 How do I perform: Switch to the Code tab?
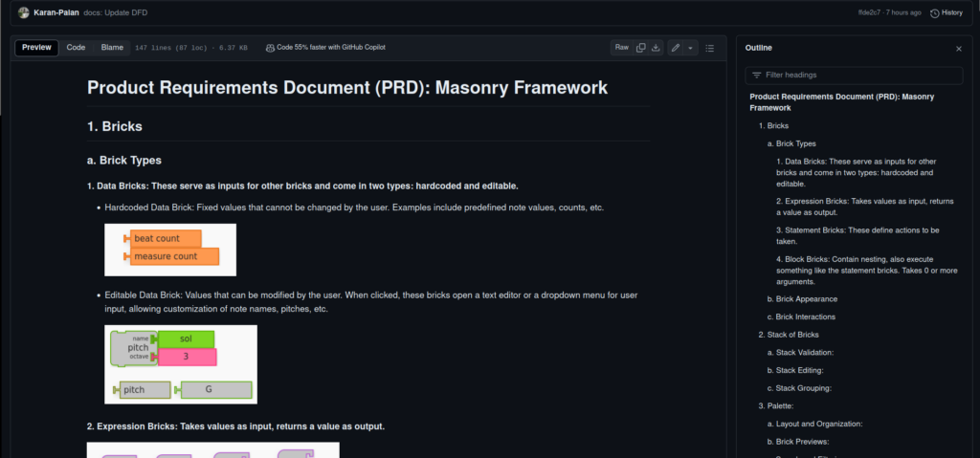pyautogui.click(x=76, y=47)
